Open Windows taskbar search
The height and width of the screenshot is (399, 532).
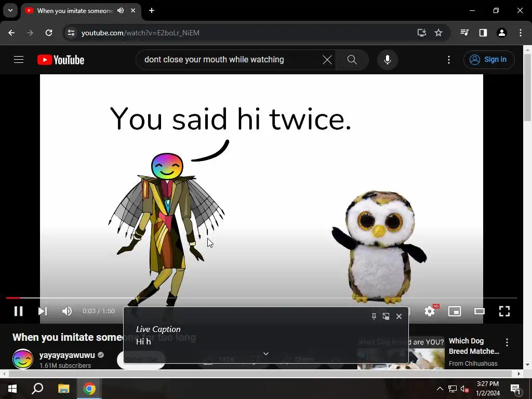(x=37, y=389)
